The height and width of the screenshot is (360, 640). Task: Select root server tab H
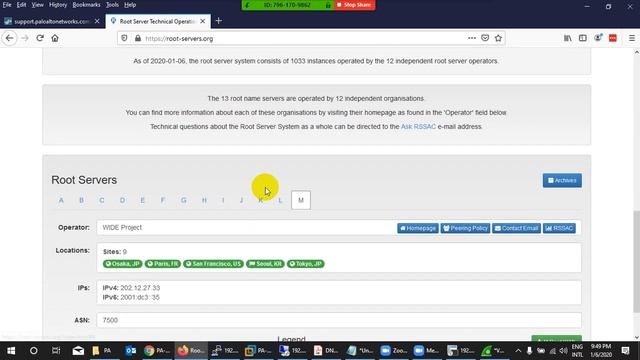pos(204,200)
